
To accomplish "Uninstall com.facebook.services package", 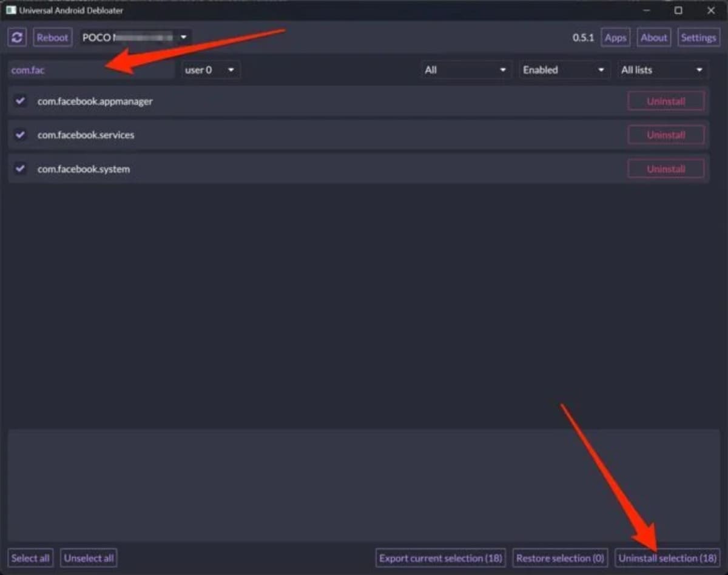I will click(x=666, y=135).
